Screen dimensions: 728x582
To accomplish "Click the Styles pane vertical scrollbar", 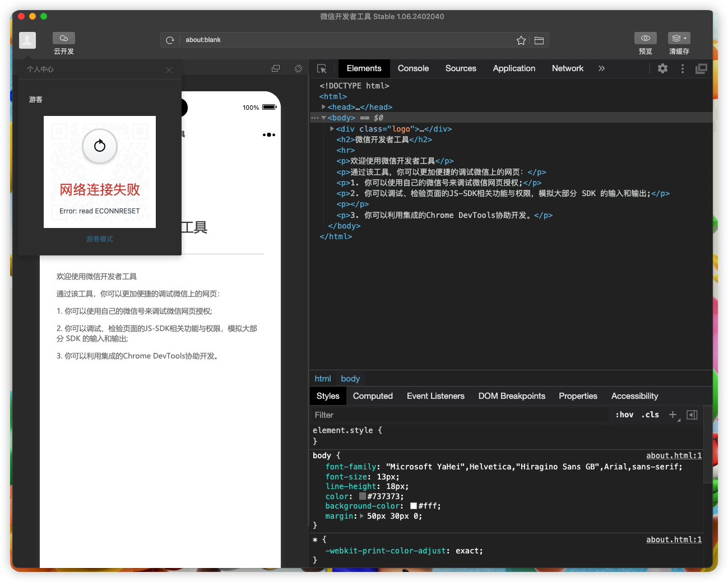I will pyautogui.click(x=707, y=445).
